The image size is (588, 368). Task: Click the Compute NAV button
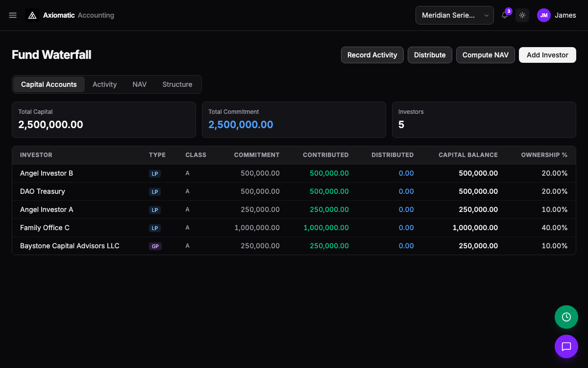[486, 55]
